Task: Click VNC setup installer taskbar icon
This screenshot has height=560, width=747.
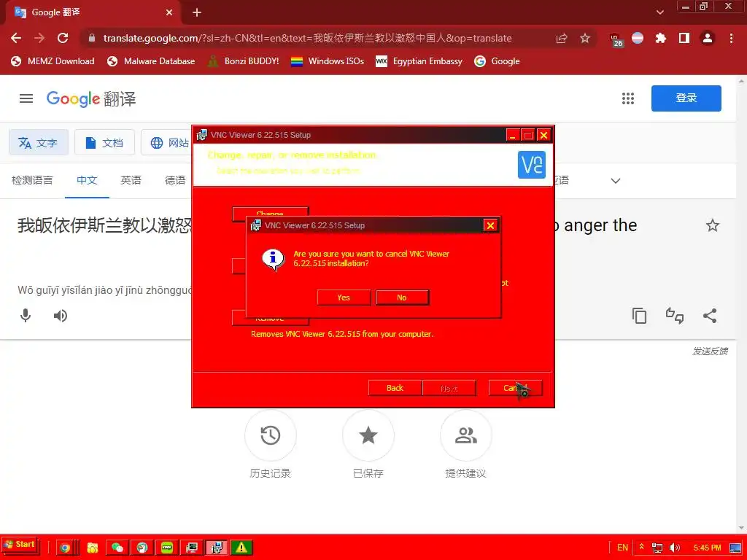Action: [x=216, y=548]
